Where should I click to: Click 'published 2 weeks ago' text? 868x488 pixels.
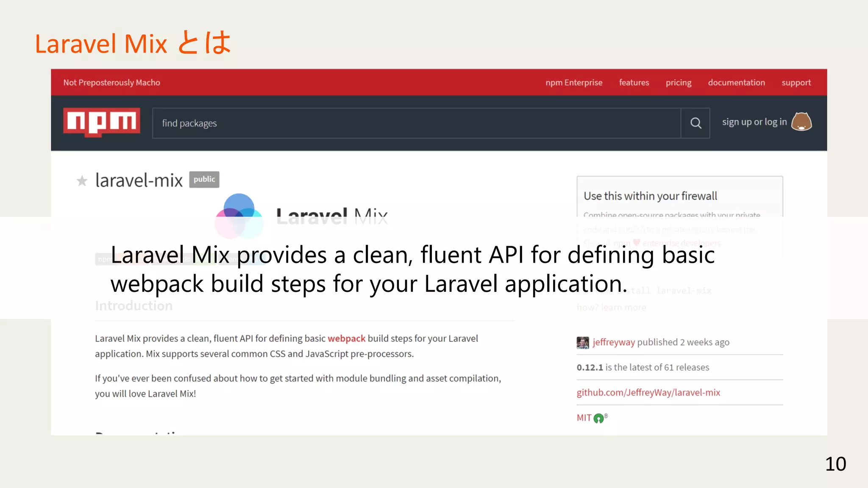[683, 342]
